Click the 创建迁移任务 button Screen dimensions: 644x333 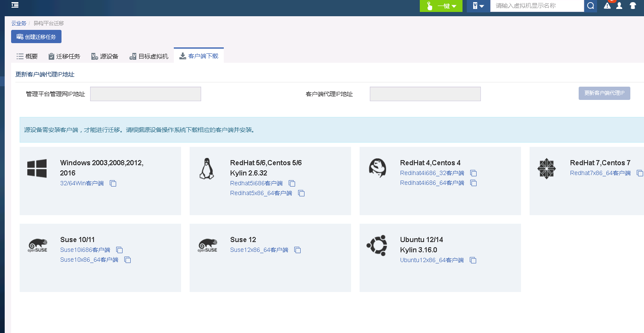coord(36,37)
